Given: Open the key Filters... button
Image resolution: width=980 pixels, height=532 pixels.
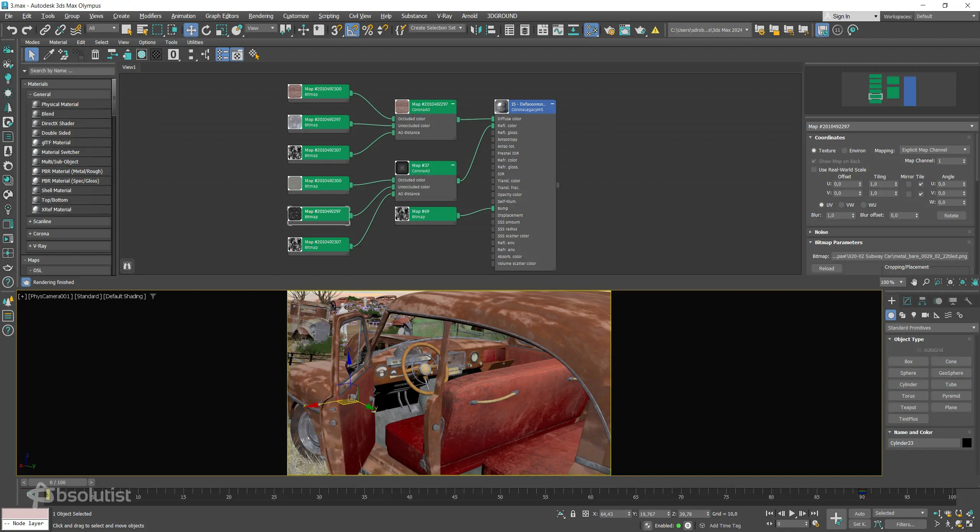Looking at the screenshot, I should [x=905, y=525].
